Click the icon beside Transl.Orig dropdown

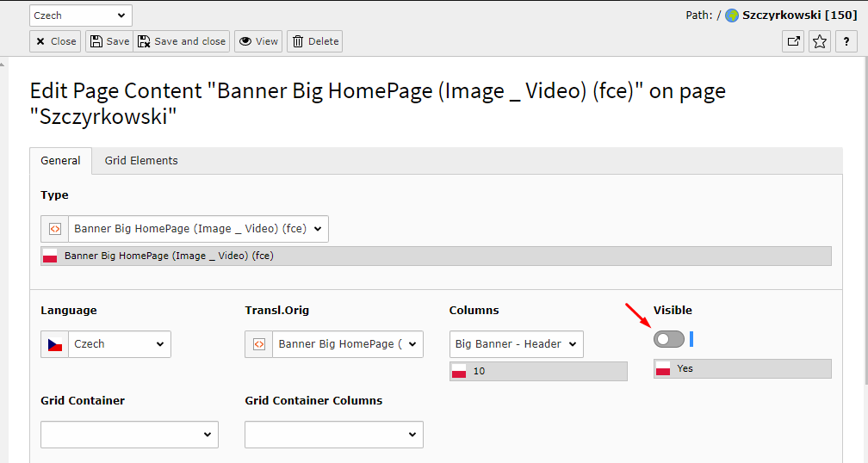259,344
